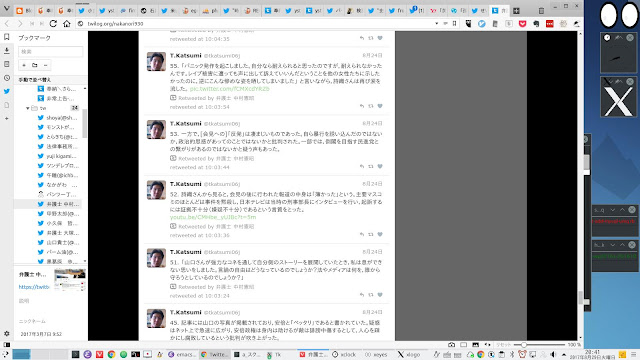The image size is (640, 360).
Task: Click the bookmarks panel scrollbar
Action: (84, 122)
